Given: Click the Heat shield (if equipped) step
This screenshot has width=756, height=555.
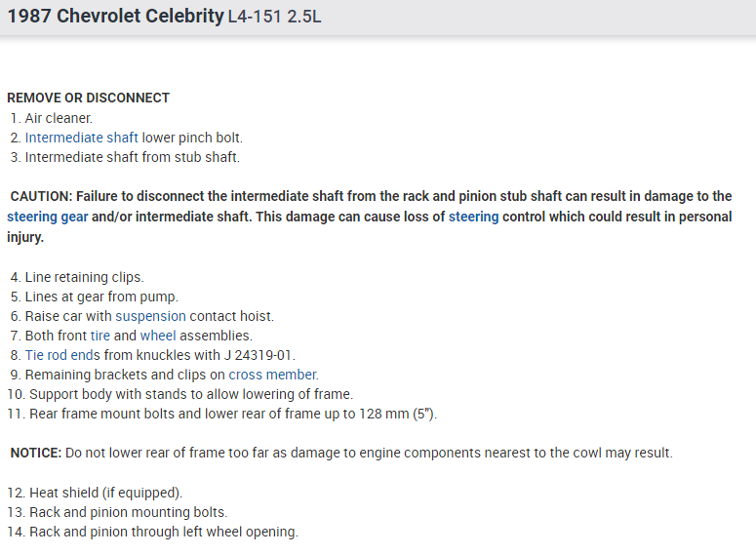Looking at the screenshot, I should (x=105, y=493).
